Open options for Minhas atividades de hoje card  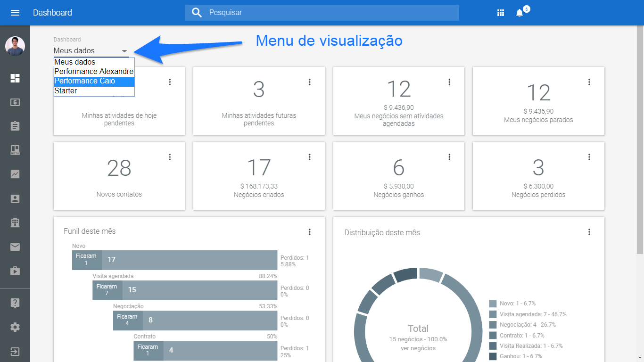point(170,82)
